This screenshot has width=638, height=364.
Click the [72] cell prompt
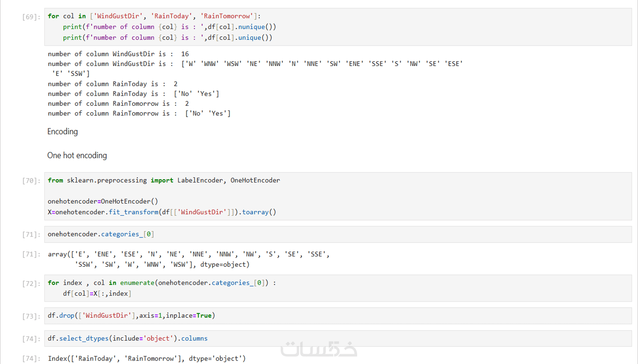(x=31, y=283)
